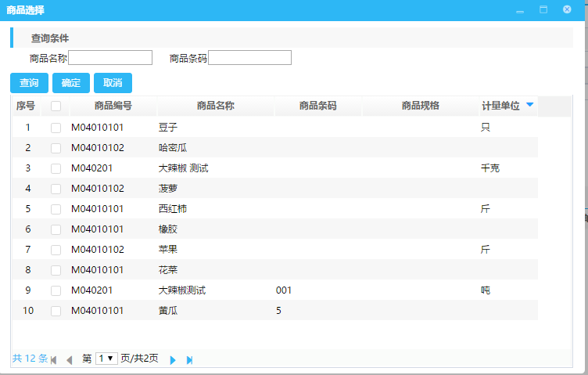Click code M04010102 in 苹果 row
Screen dimensions: 588x375
click(x=98, y=249)
